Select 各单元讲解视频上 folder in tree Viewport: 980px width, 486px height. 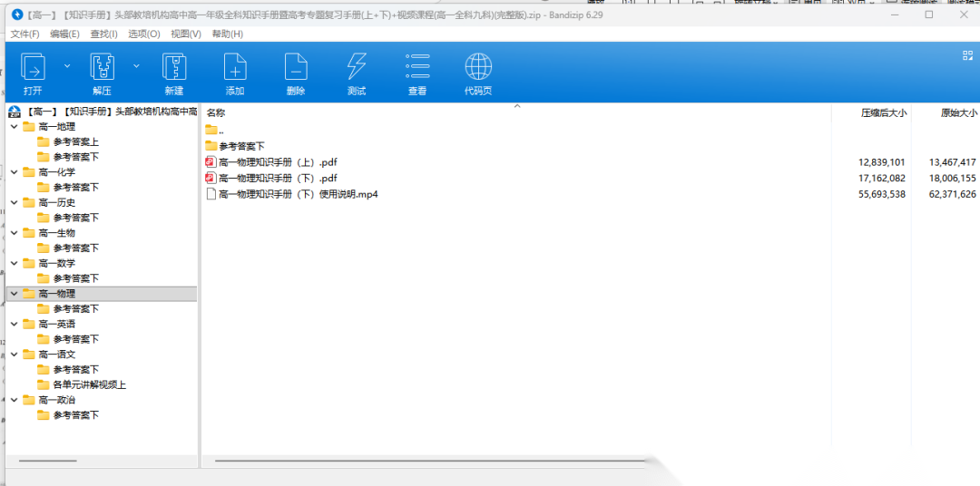click(89, 384)
